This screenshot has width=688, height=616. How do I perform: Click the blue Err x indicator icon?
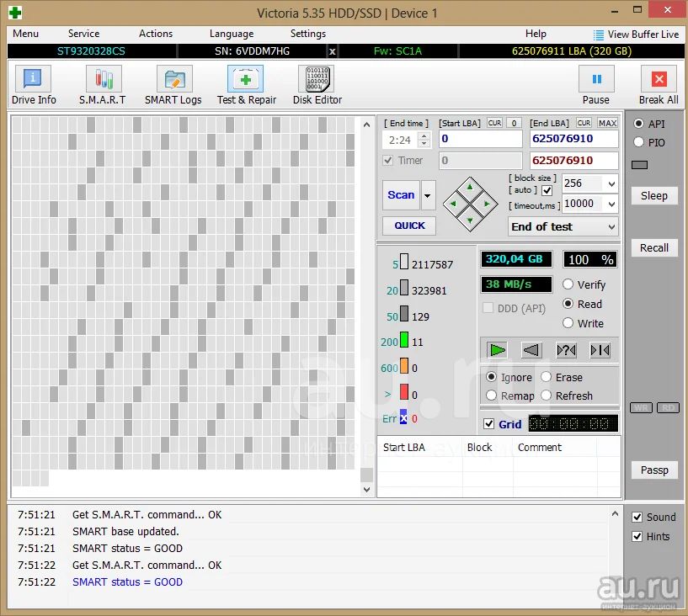click(403, 417)
